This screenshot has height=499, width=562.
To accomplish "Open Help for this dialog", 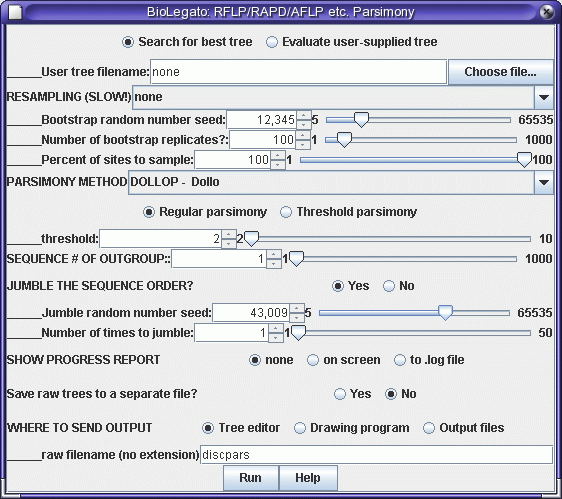I will (x=308, y=478).
